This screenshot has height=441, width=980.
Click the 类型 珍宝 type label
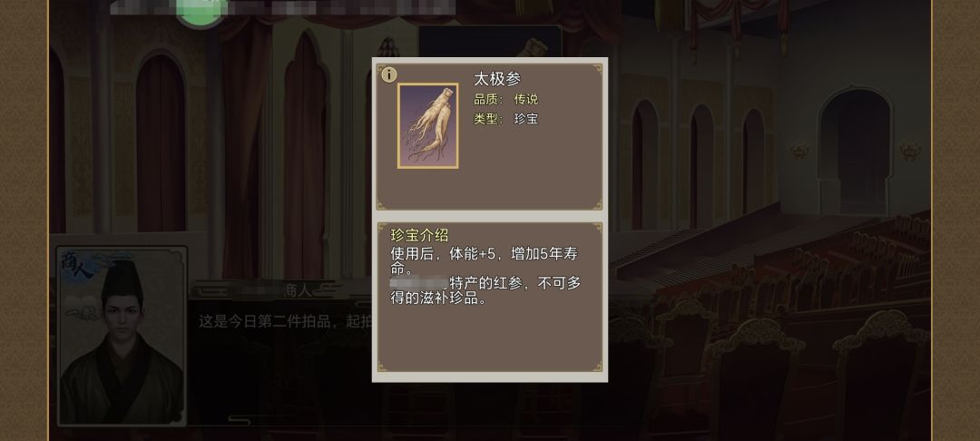505,119
